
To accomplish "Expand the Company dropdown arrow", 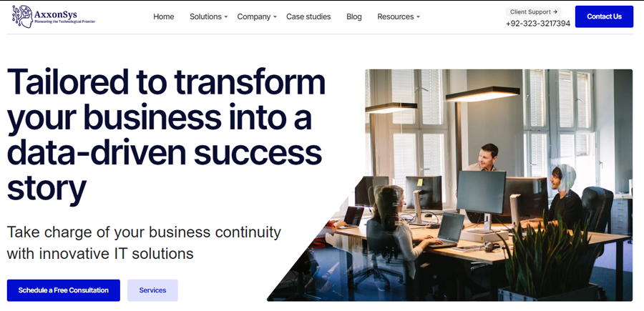I will [275, 17].
